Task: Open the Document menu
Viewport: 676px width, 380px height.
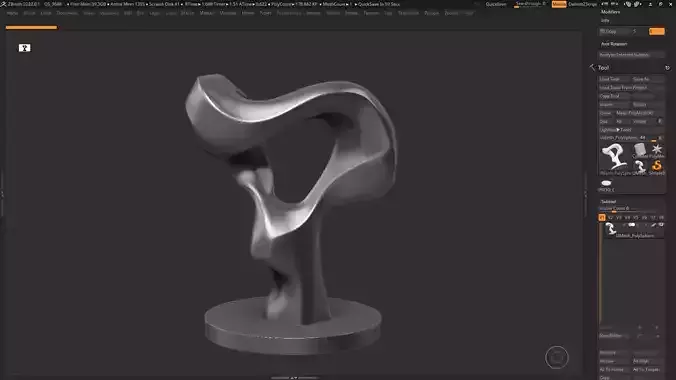Action: click(67, 13)
